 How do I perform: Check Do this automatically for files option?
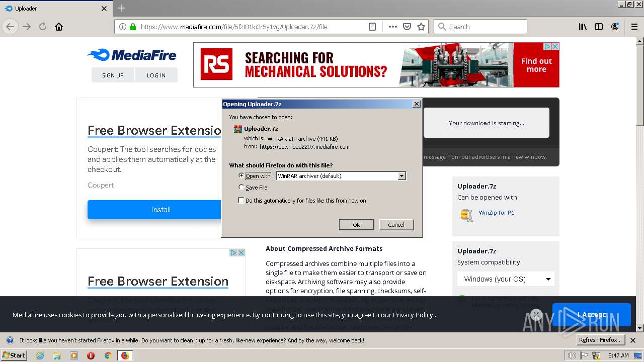242,200
